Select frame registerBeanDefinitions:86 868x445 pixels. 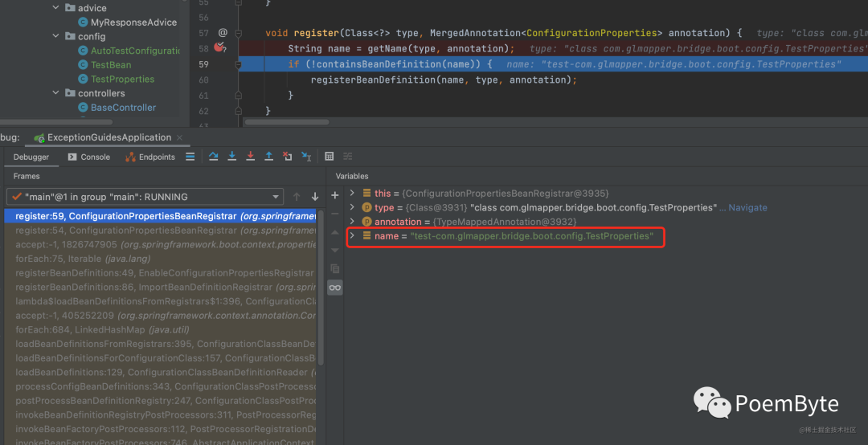(161, 287)
